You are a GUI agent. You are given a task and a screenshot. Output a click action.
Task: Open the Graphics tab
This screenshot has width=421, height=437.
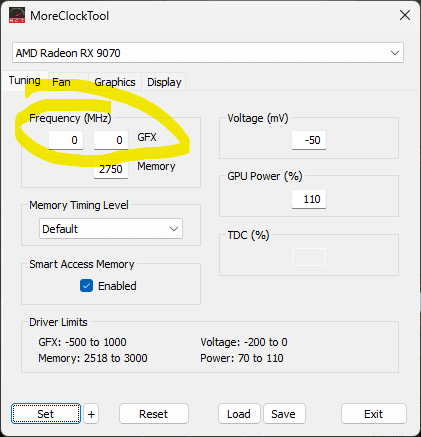point(115,82)
